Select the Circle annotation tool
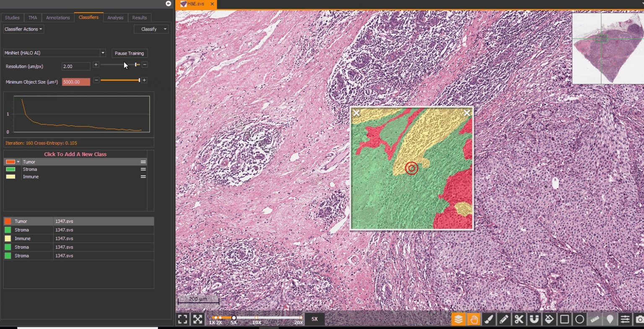 (x=579, y=319)
